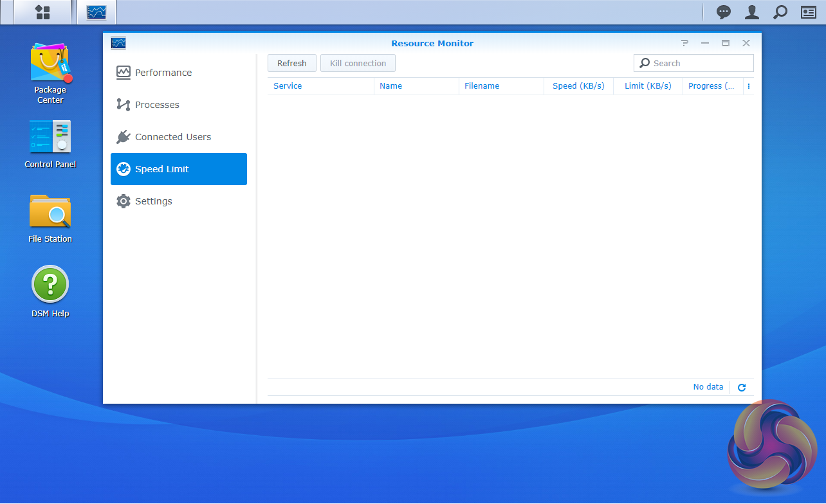Screen dimensions: 826x504
Task: Open the DSM Help icon
Action: coord(50,285)
